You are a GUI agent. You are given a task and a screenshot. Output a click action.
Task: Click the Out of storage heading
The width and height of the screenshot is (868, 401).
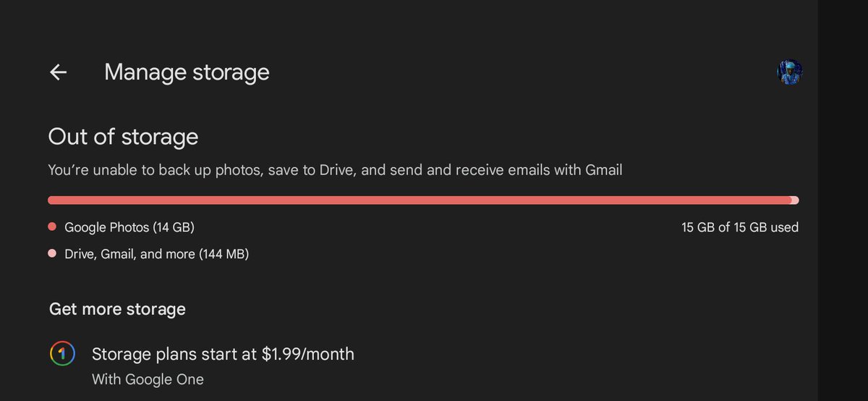(x=123, y=137)
